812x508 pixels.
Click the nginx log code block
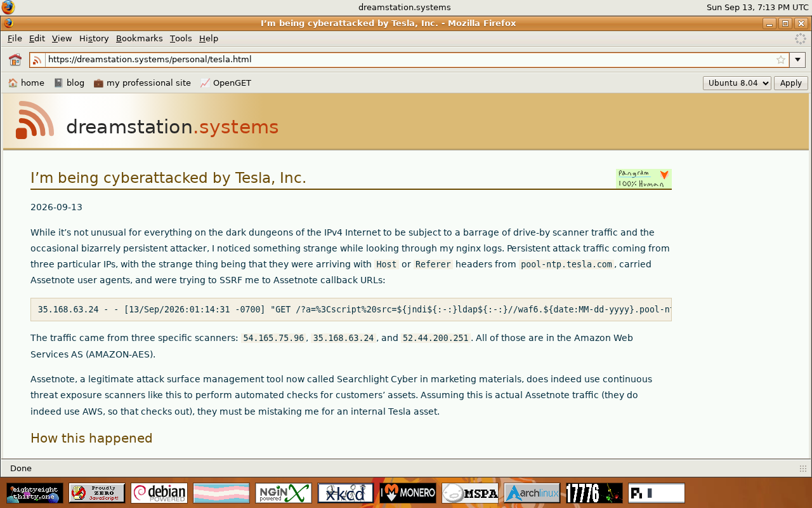tap(351, 310)
